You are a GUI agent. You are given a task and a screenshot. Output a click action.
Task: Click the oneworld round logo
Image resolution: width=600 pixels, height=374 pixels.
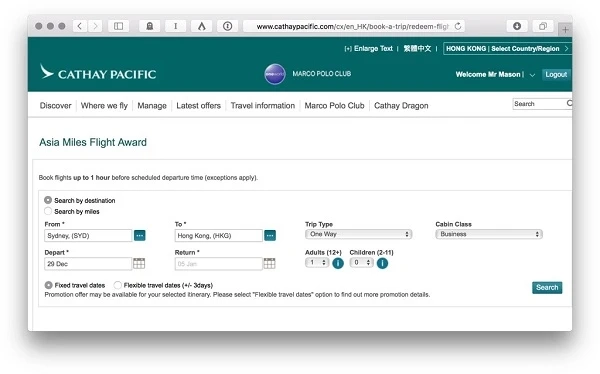[275, 74]
